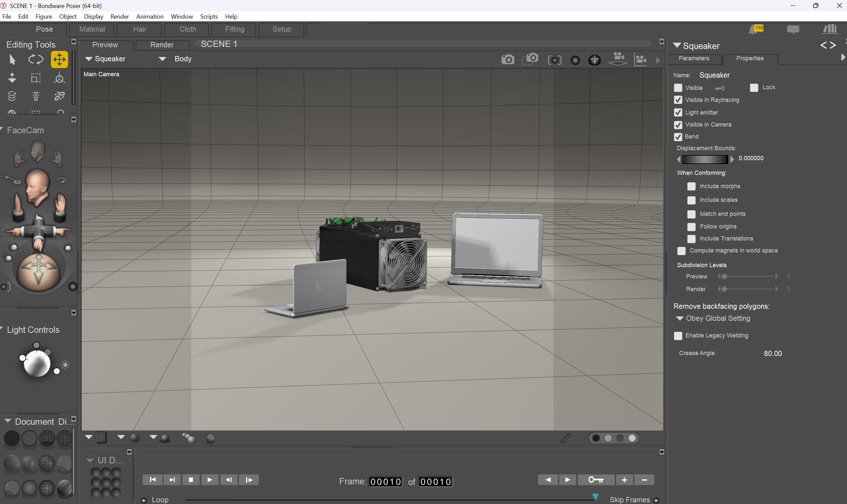The image size is (847, 504).
Task: Toggle the Visible checkbox
Action: (x=678, y=88)
